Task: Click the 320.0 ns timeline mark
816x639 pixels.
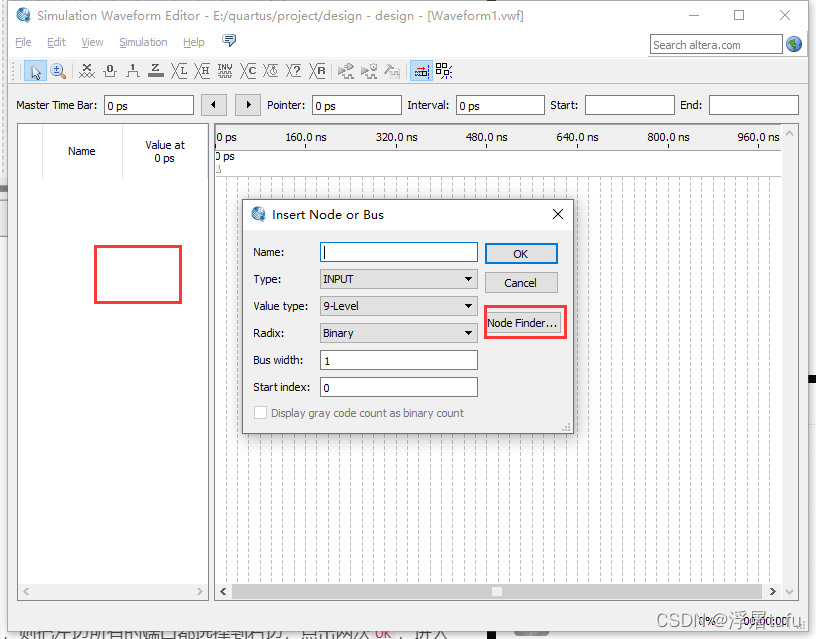Action: pyautogui.click(x=397, y=137)
